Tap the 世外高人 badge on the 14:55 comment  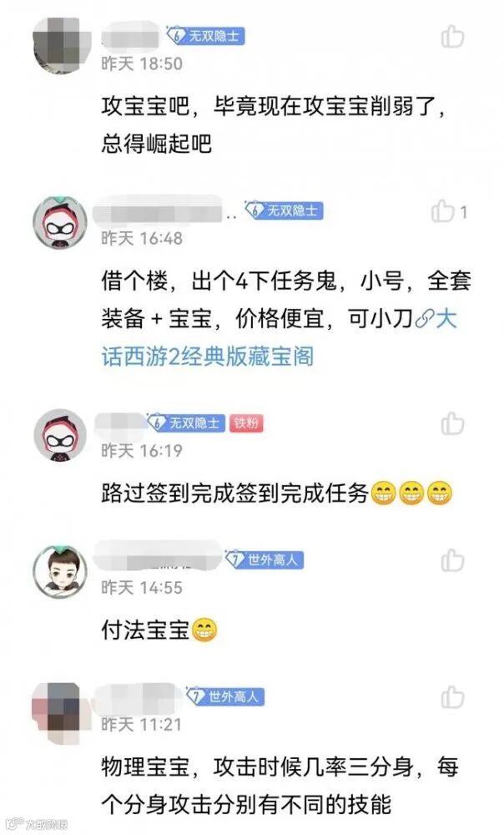(x=265, y=559)
